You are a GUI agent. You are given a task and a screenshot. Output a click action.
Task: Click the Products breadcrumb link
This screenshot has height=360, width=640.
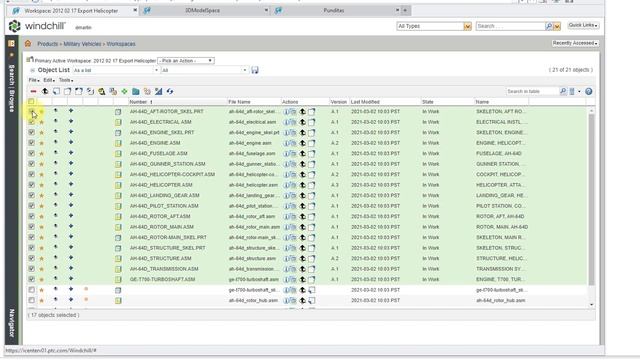coord(47,44)
